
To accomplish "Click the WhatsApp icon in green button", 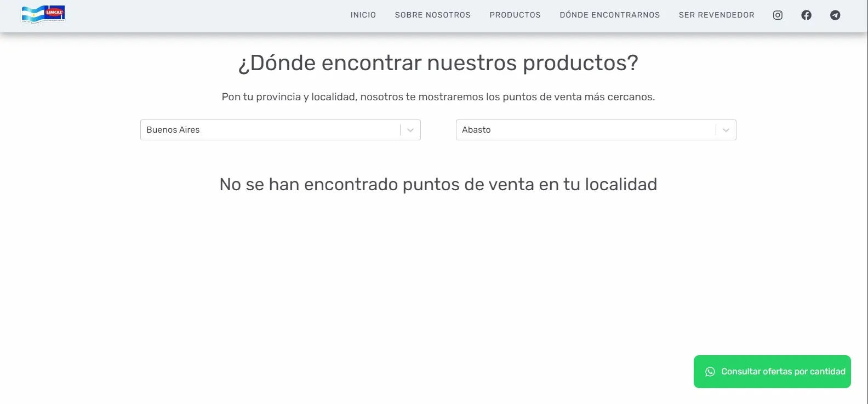I will point(710,372).
